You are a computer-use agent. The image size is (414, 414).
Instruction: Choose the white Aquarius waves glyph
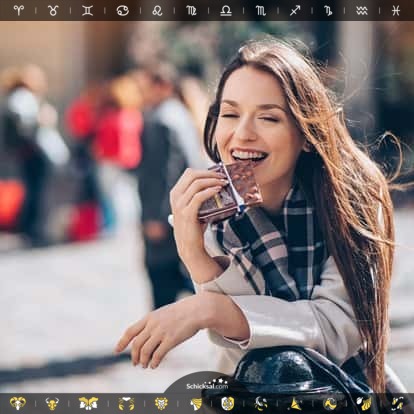(x=361, y=10)
